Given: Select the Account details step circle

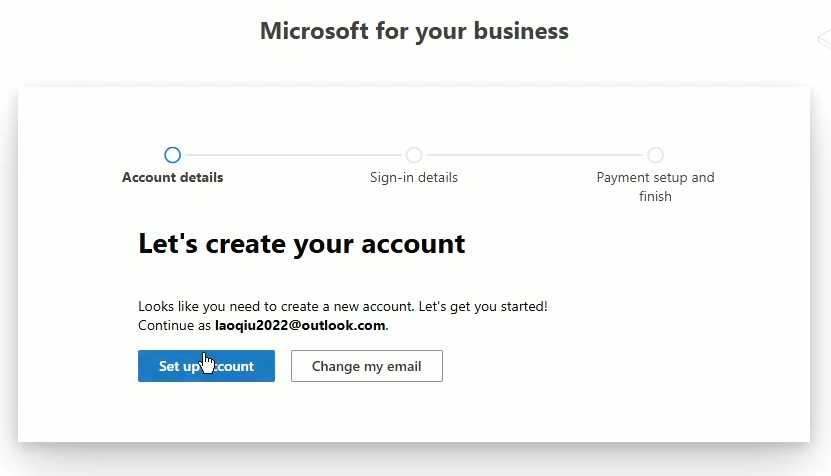Looking at the screenshot, I should pyautogui.click(x=172, y=155).
